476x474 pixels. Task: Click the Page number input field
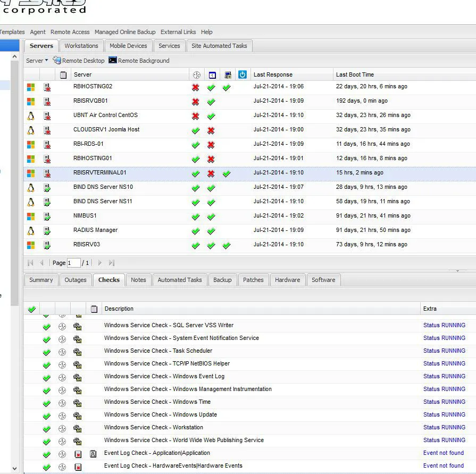click(x=73, y=263)
